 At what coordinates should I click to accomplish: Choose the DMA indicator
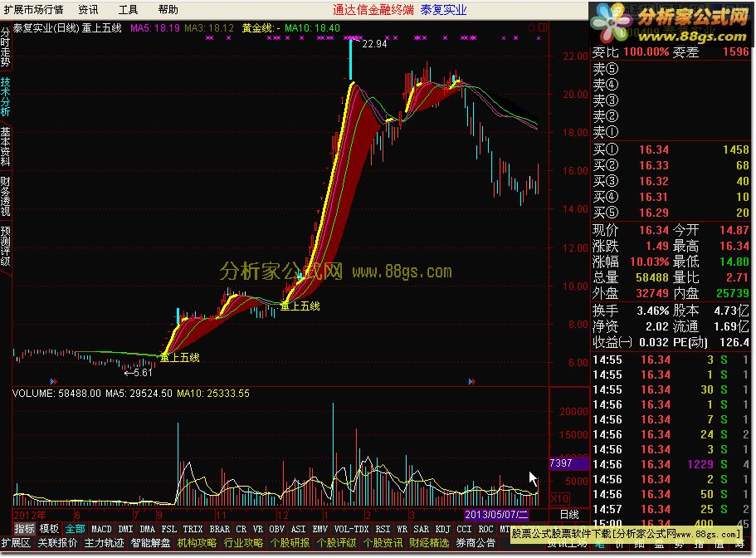pos(147,529)
